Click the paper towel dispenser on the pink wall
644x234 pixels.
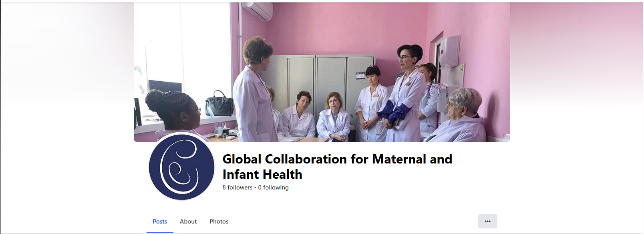click(450, 52)
